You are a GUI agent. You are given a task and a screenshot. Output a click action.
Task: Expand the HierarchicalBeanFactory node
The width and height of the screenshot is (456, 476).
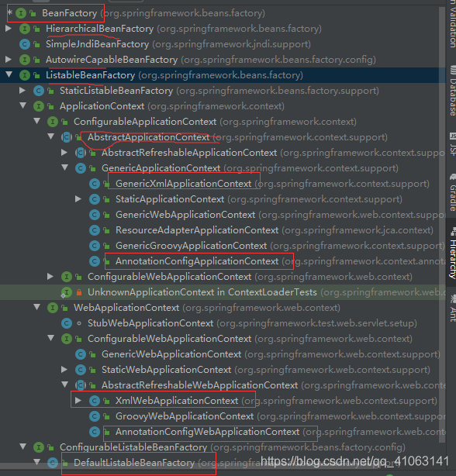(9, 28)
